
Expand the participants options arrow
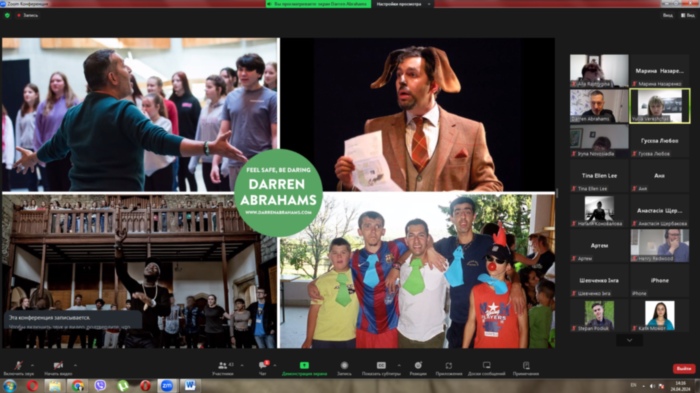242,365
